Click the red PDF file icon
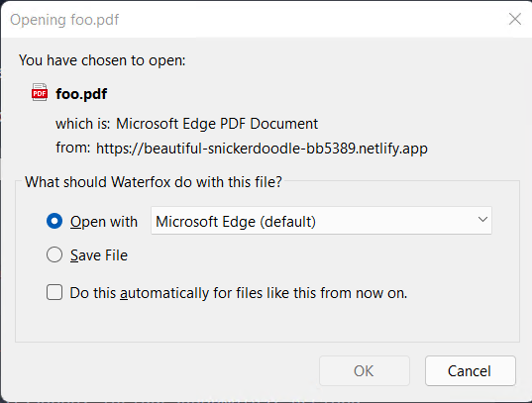This screenshot has height=403, width=532. 40,92
